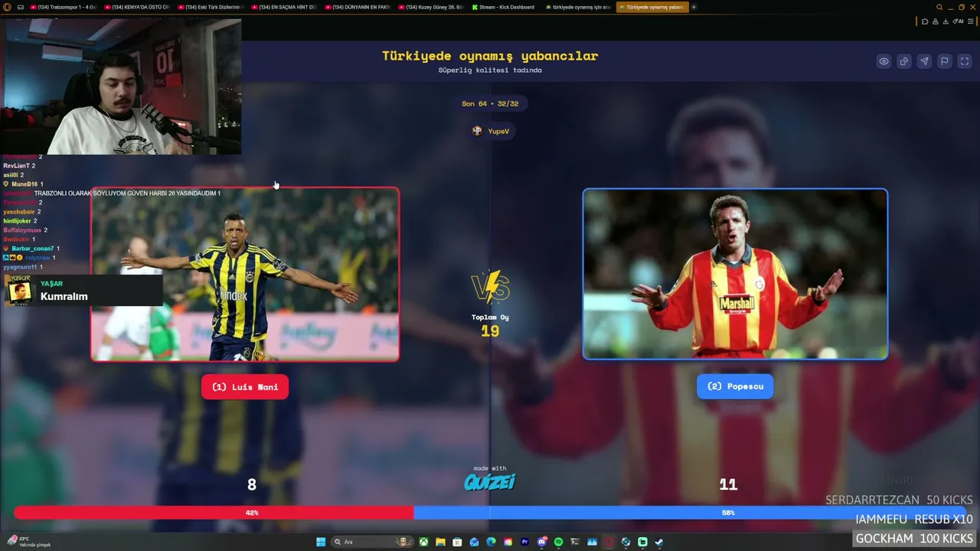Click the share/rotate icon next to the eye
This screenshot has width=980, height=551.
tap(904, 61)
